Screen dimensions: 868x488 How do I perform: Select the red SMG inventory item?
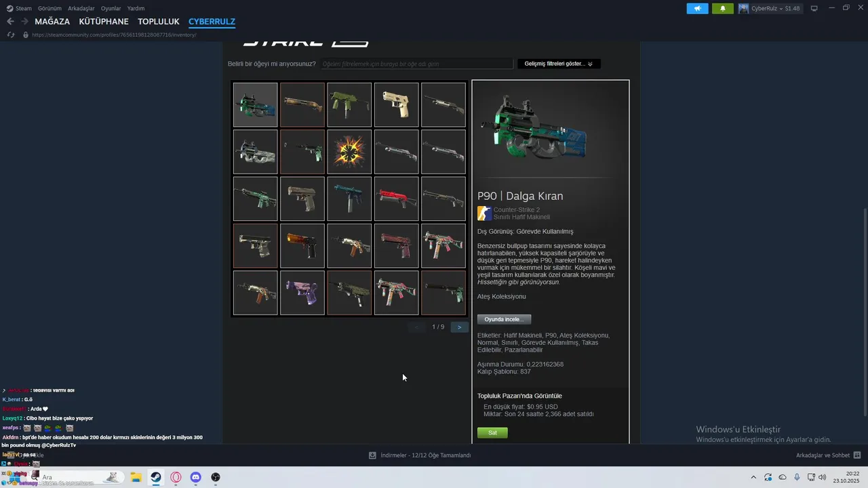(396, 199)
